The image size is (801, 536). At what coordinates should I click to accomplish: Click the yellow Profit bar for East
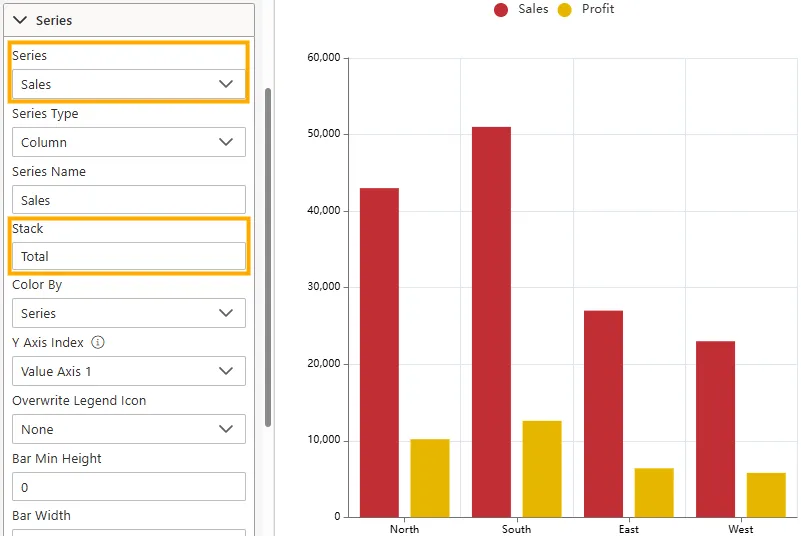pos(654,492)
